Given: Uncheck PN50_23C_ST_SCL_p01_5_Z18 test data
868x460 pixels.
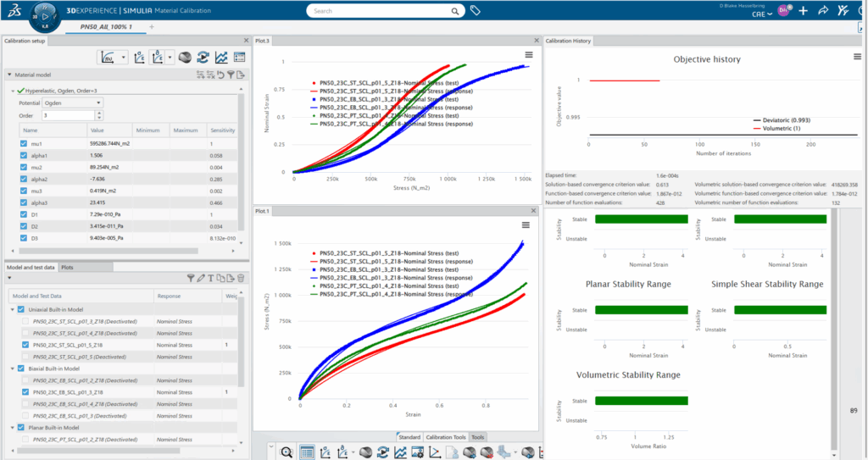Looking at the screenshot, I should click(23, 346).
